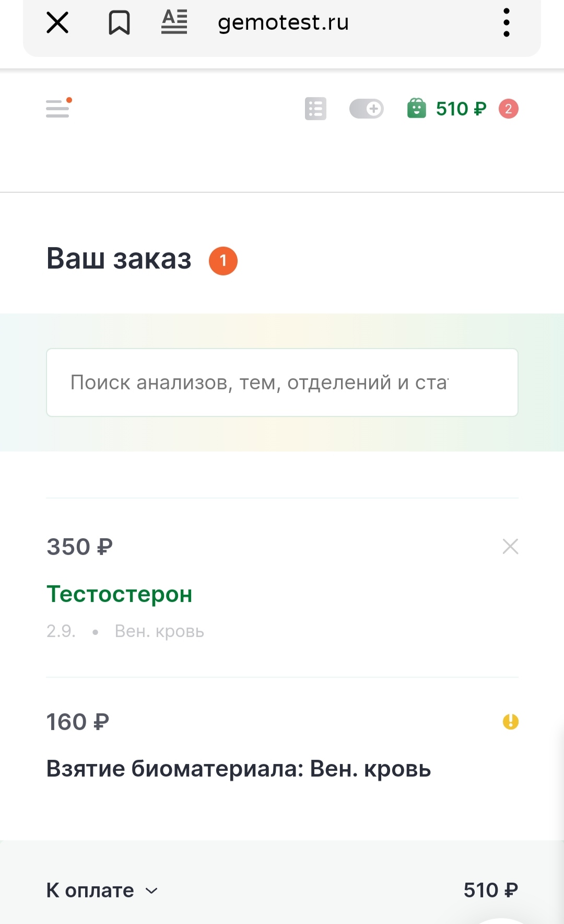Open the Тестостерон test link
The image size is (564, 924).
120,594
